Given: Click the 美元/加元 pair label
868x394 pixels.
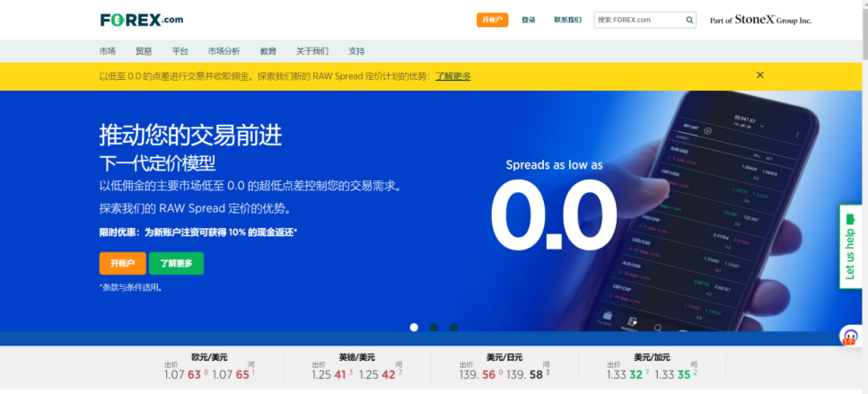Looking at the screenshot, I should click(652, 357).
